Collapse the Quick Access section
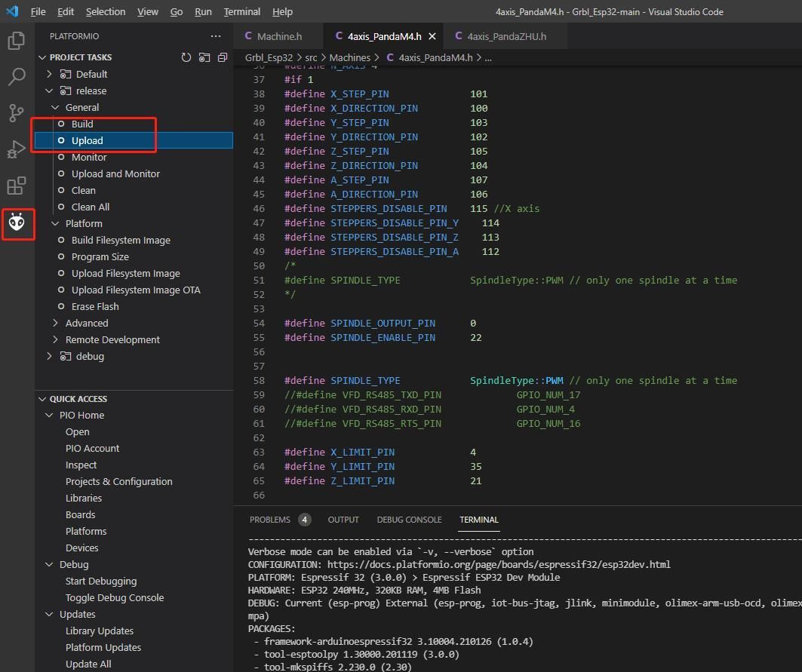 pos(78,399)
